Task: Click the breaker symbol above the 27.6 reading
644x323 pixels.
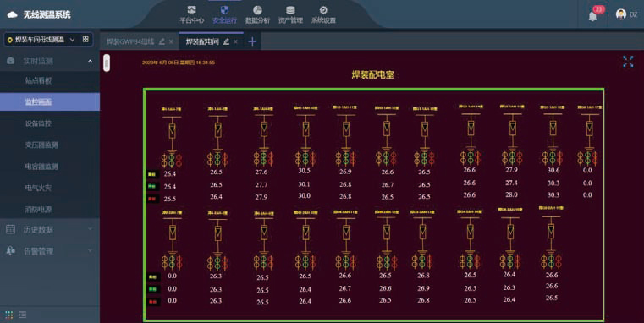Action: (264, 129)
